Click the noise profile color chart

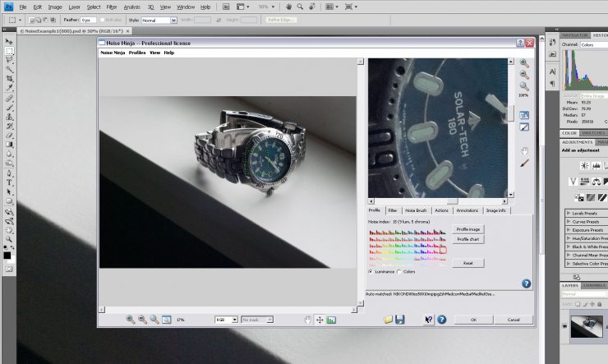pyautogui.click(x=408, y=247)
